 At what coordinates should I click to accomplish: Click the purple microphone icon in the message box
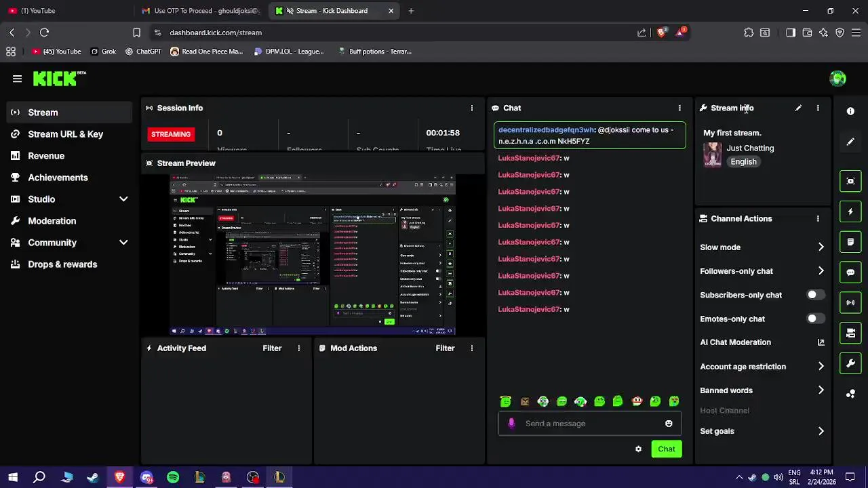click(x=511, y=424)
